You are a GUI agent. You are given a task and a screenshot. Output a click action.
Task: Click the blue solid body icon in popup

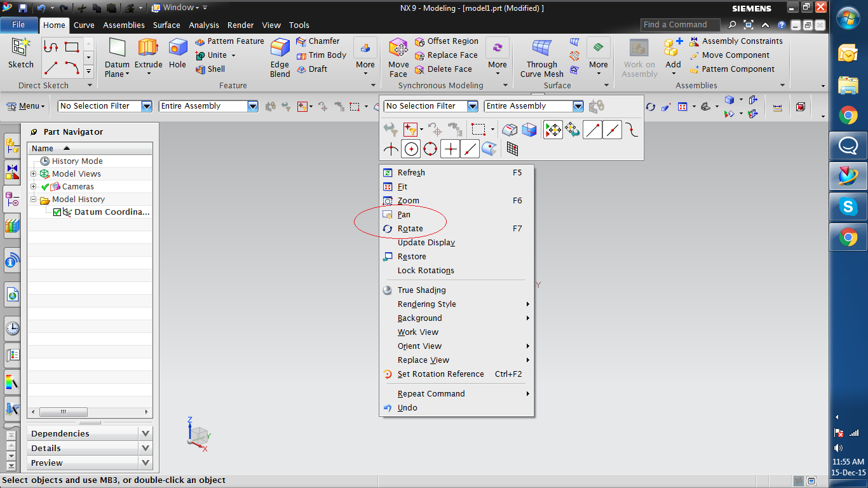pyautogui.click(x=529, y=130)
